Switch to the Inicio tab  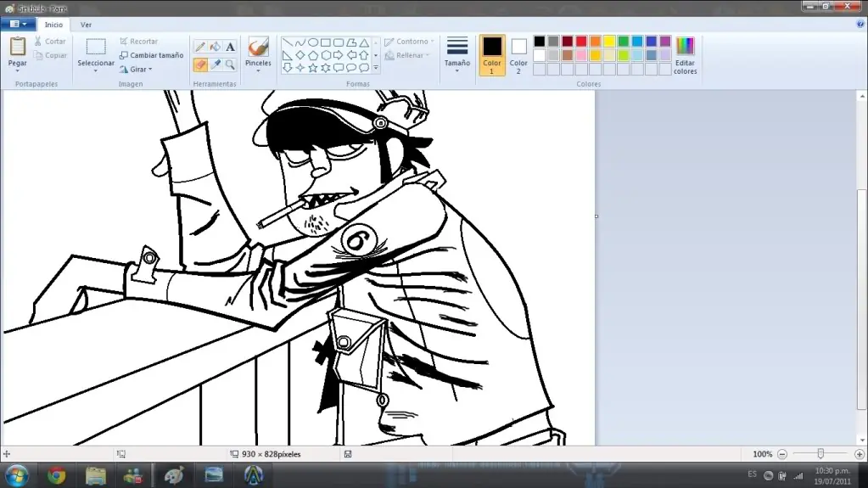click(53, 25)
